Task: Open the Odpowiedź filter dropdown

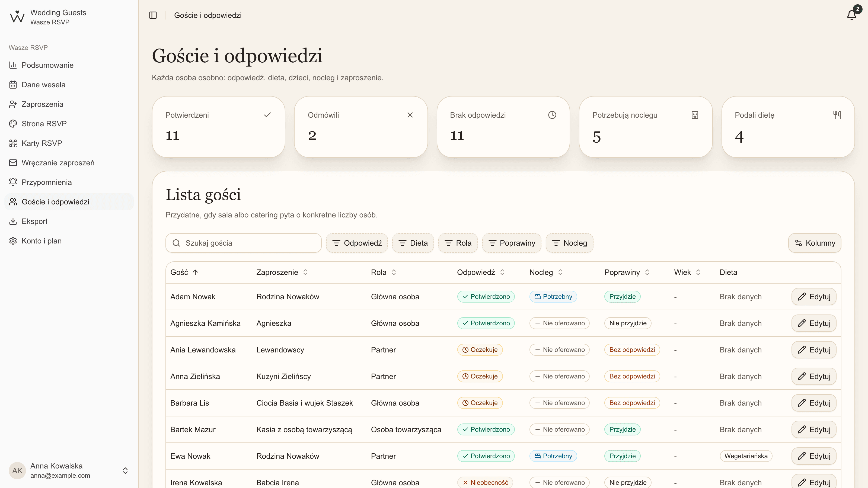Action: (357, 243)
